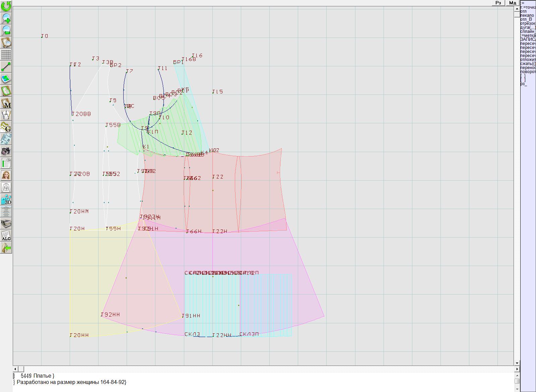Open the stacked books library icon
536x392 pixels.
pyautogui.click(x=6, y=223)
